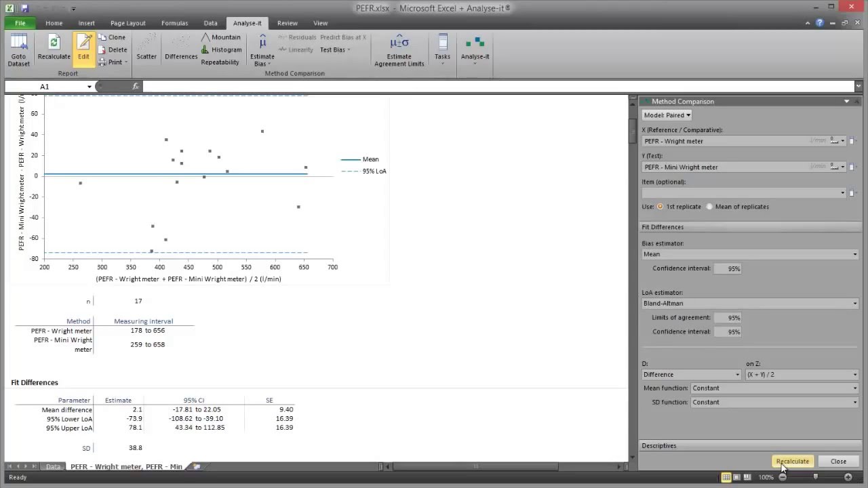Delete the report
This screenshot has height=488, width=868.
tap(112, 49)
